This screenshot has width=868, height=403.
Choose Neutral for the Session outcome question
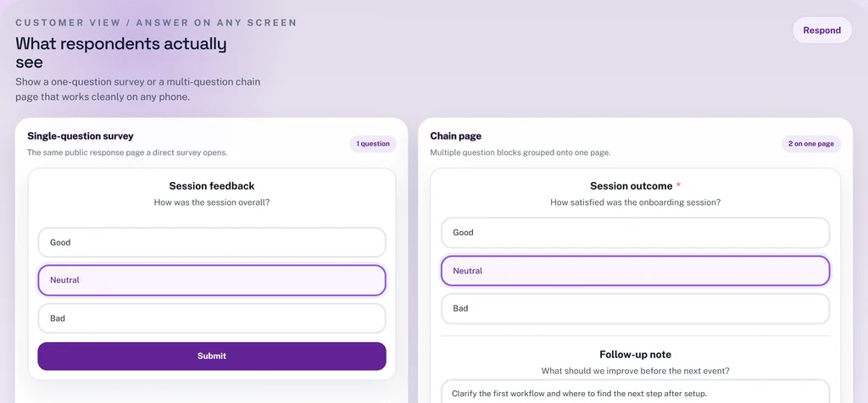[635, 271]
